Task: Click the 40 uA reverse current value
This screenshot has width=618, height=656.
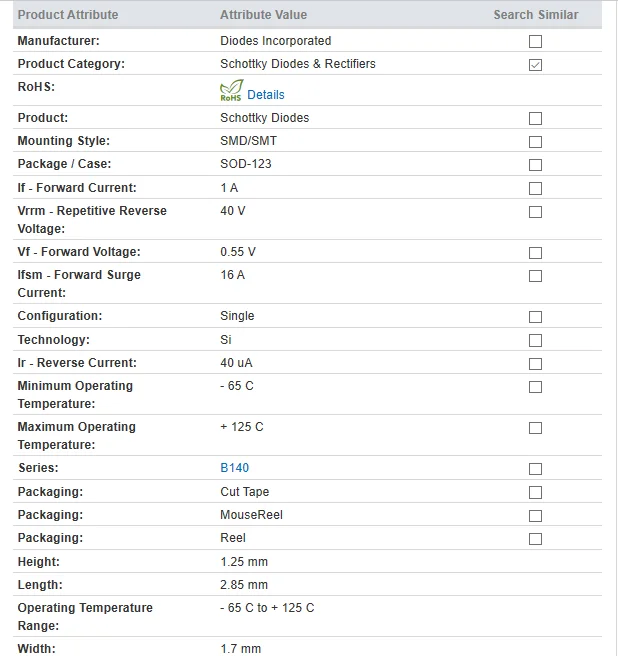Action: click(x=236, y=363)
